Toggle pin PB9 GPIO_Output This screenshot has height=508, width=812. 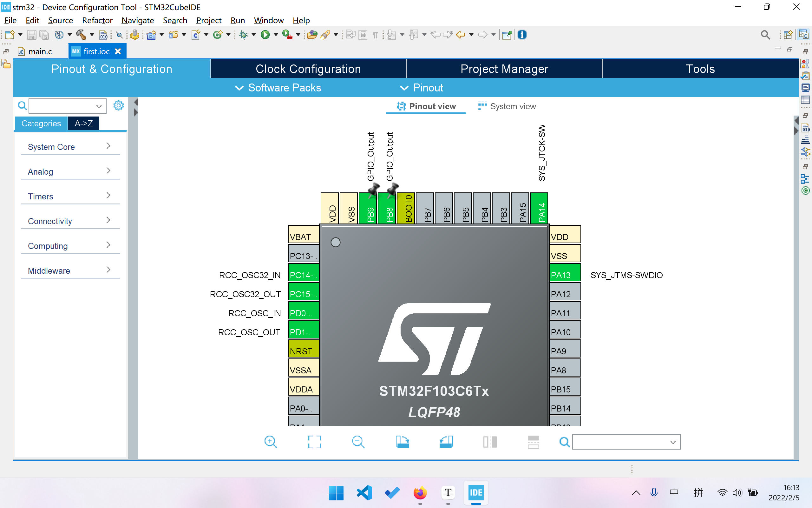point(368,208)
